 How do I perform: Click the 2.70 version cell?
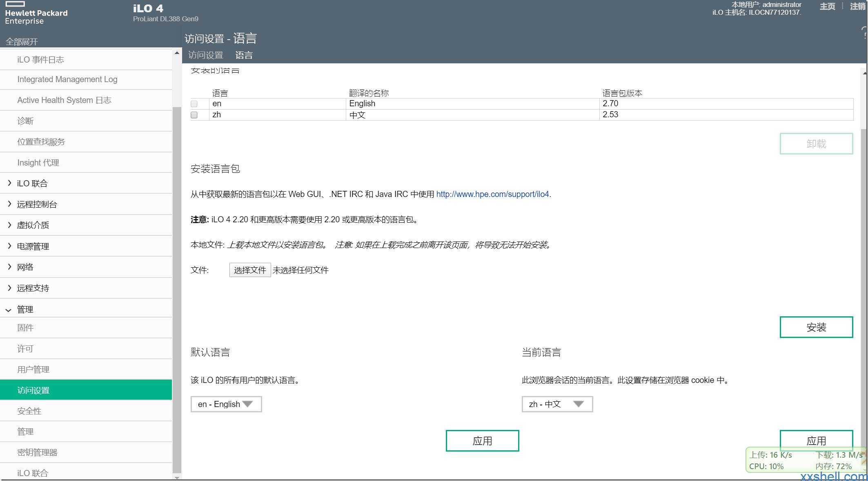tap(726, 104)
